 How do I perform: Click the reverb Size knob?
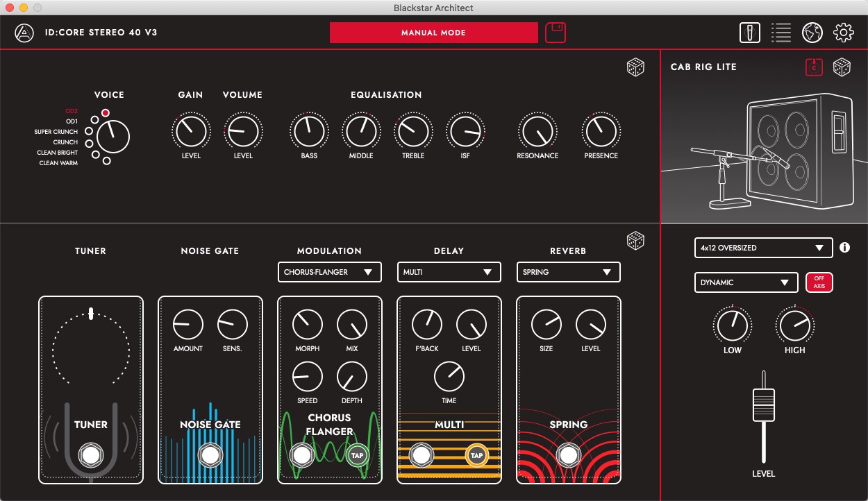pyautogui.click(x=546, y=324)
